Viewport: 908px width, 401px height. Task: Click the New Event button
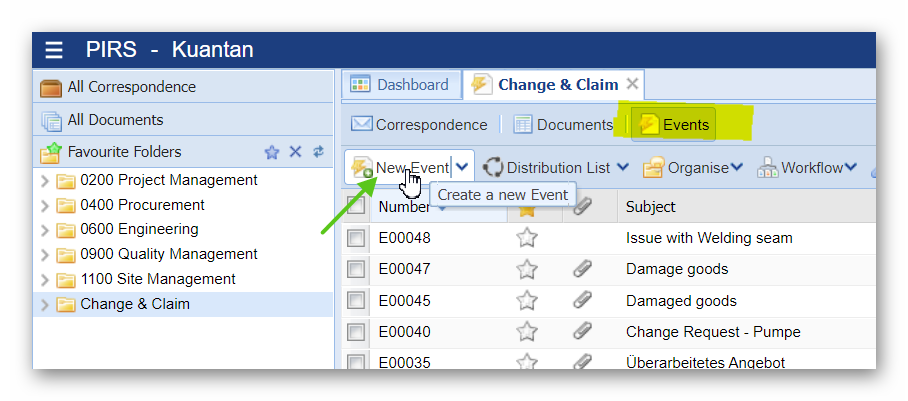tap(401, 168)
